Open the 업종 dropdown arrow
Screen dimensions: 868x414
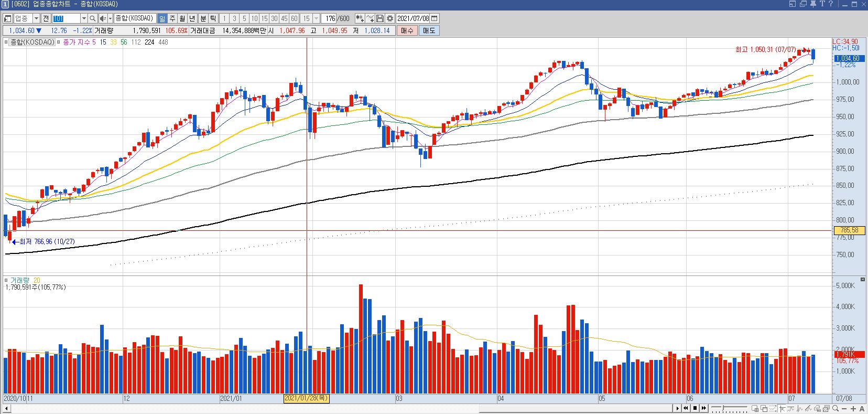[x=37, y=18]
